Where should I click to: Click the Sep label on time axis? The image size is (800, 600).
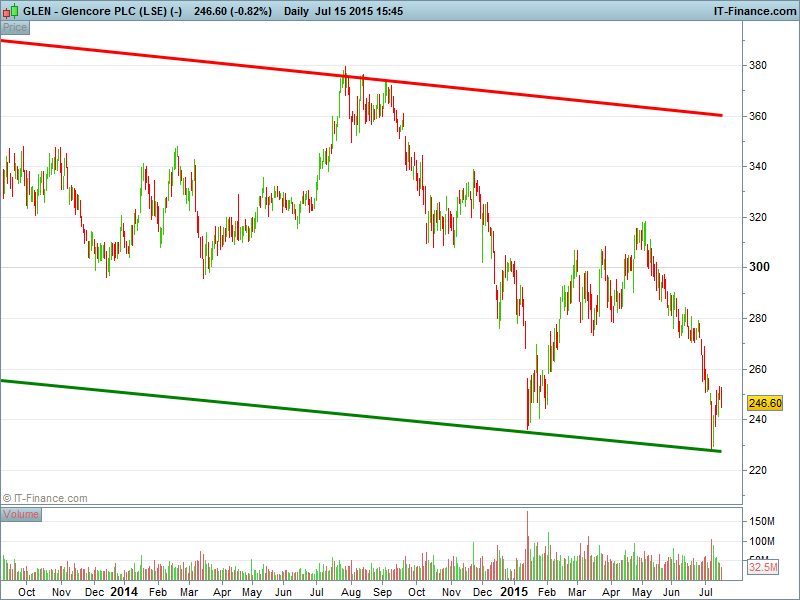382,592
